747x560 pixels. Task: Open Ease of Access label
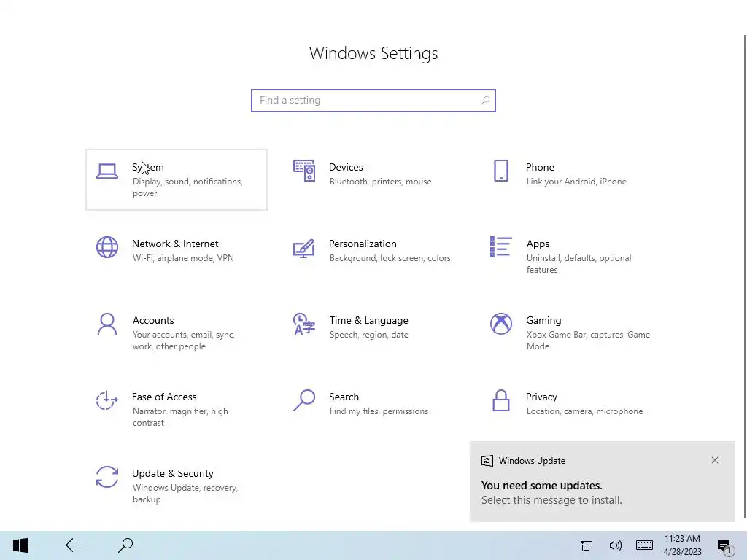(x=164, y=397)
